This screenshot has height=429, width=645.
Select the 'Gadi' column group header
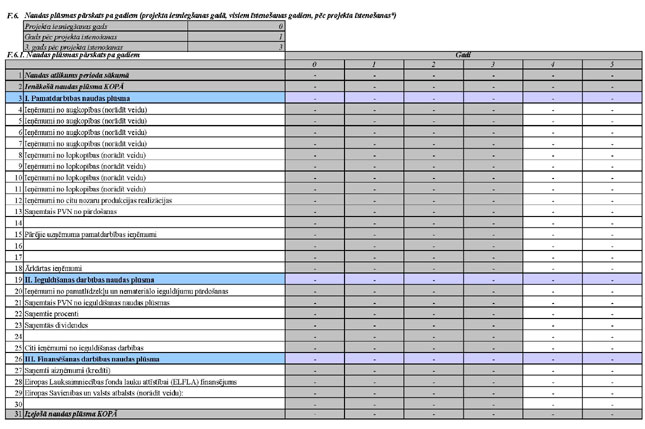coord(463,56)
